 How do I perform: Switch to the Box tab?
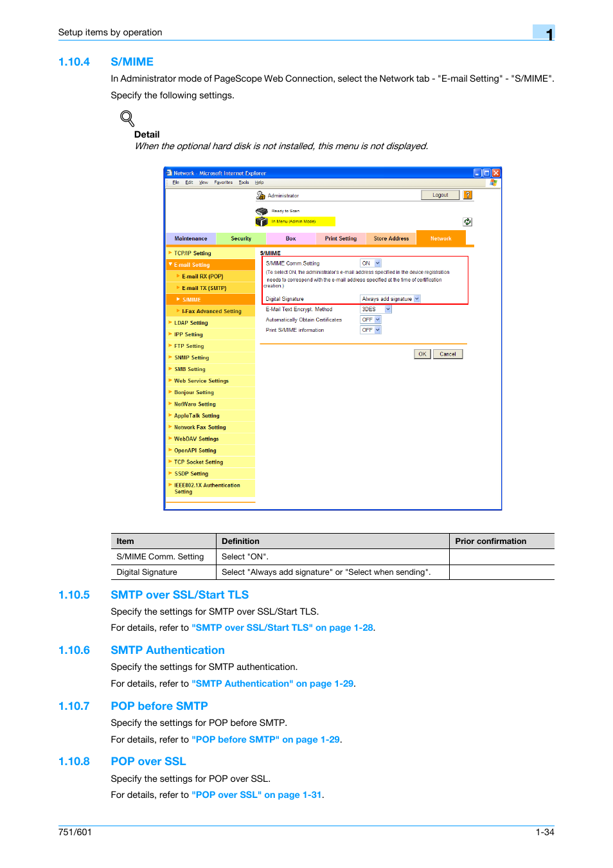pos(290,239)
